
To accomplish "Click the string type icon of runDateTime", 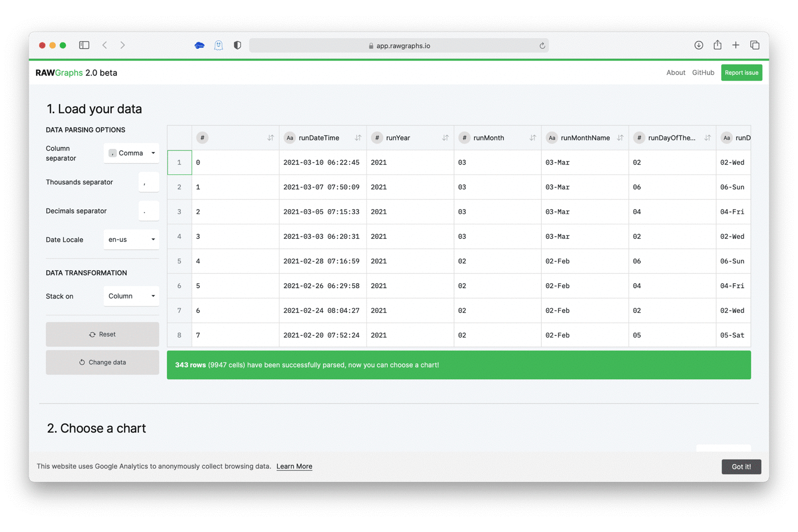I will 290,138.
